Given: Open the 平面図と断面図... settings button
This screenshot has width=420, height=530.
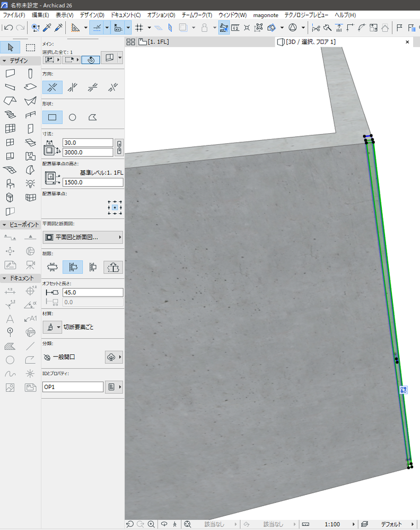Looking at the screenshot, I should pos(82,237).
